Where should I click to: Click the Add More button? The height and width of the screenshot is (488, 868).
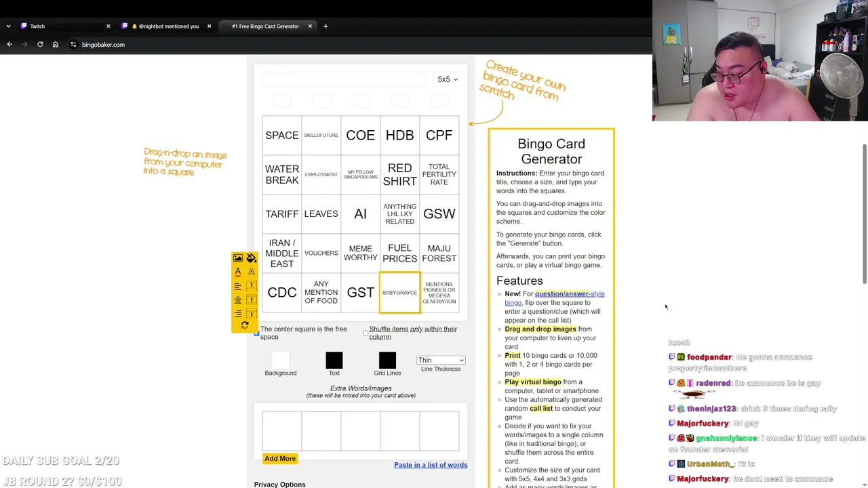[280, 459]
